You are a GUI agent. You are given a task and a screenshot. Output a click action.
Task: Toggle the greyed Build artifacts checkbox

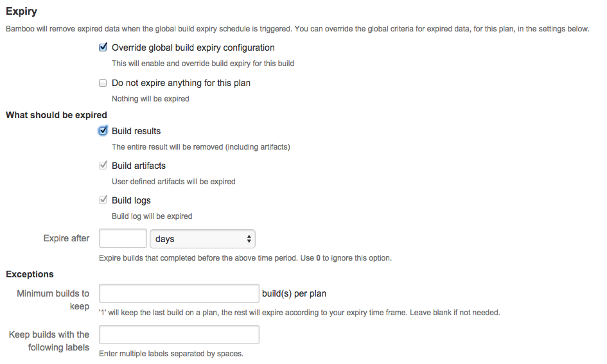coord(103,166)
